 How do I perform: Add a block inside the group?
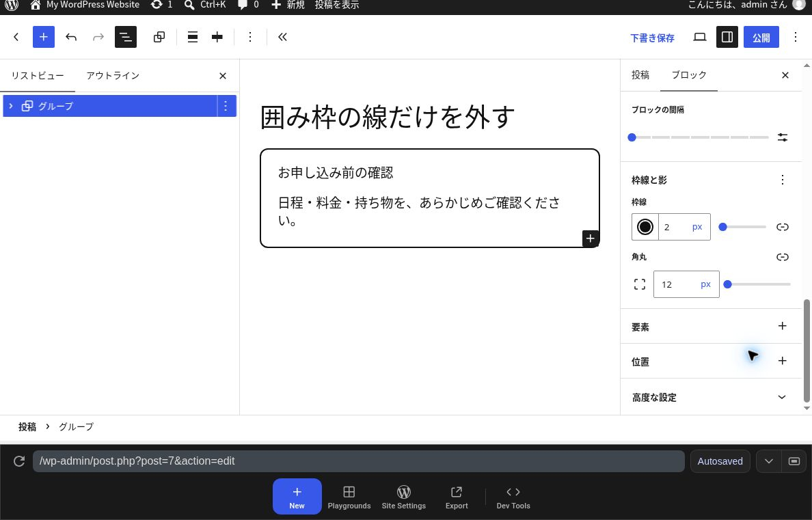point(591,238)
